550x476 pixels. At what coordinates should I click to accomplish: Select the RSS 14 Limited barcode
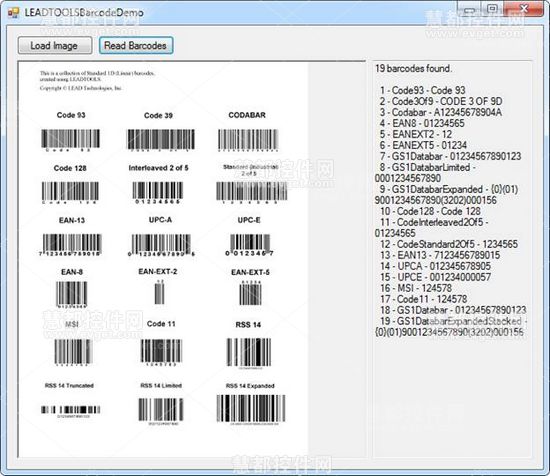(x=161, y=411)
